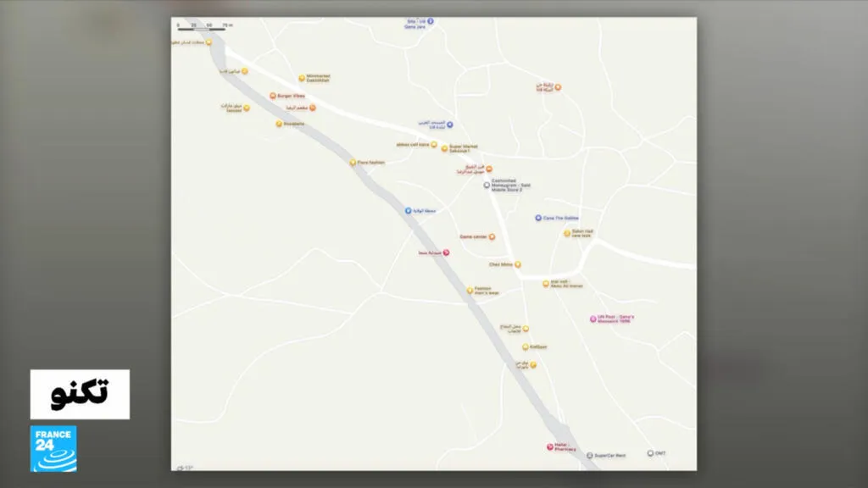Click the Cashunited Moneygram mobile store marker

coord(487,184)
